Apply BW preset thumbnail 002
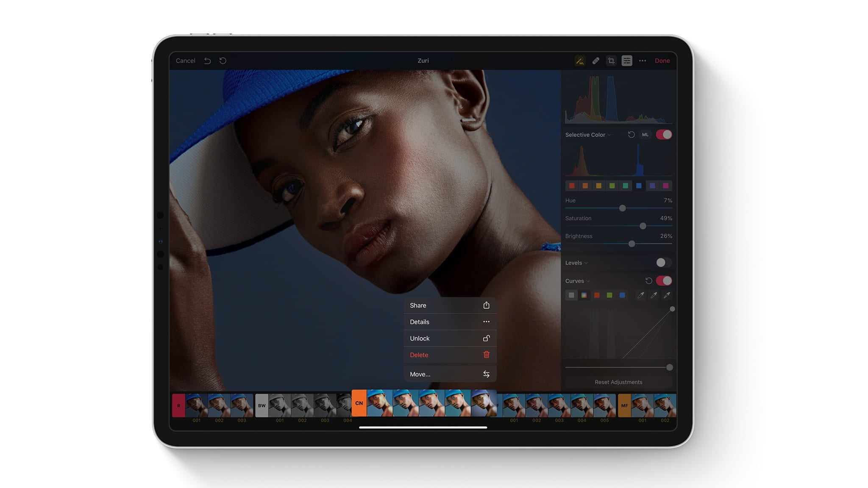868x488 pixels. pos(302,405)
